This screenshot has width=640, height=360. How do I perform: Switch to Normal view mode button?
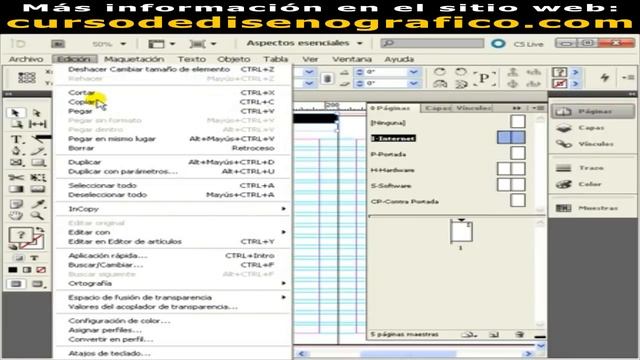click(16, 284)
